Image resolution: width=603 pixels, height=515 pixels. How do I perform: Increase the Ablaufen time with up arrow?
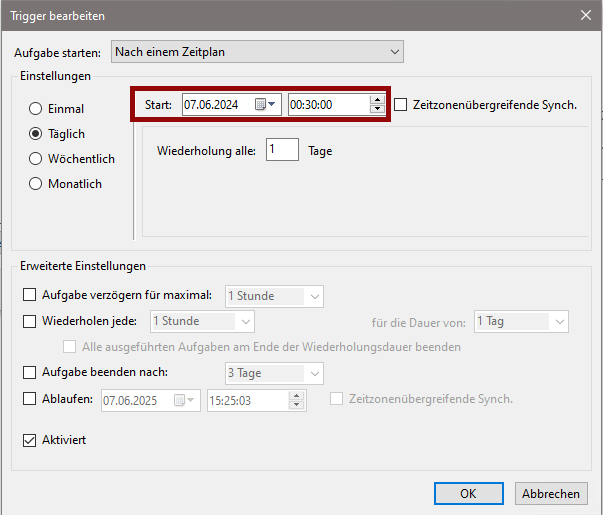click(296, 396)
